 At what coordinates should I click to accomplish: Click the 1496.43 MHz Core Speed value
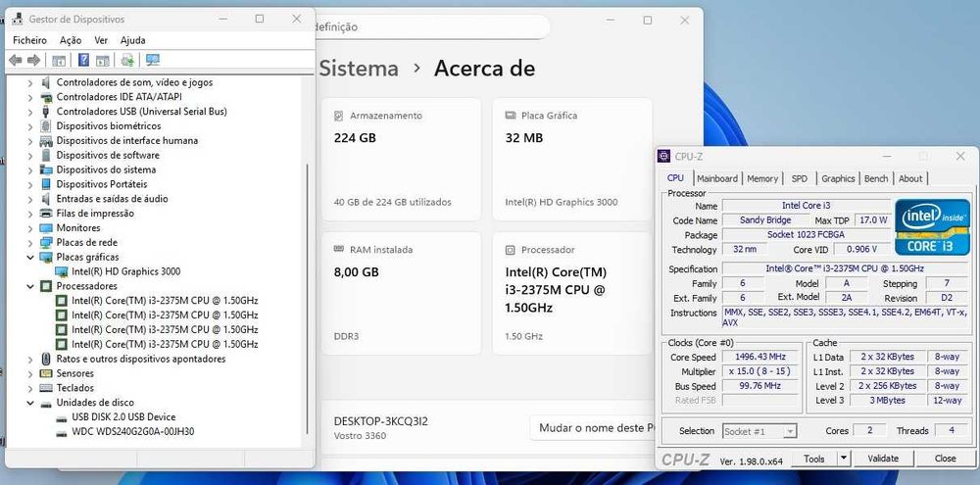pyautogui.click(x=761, y=357)
